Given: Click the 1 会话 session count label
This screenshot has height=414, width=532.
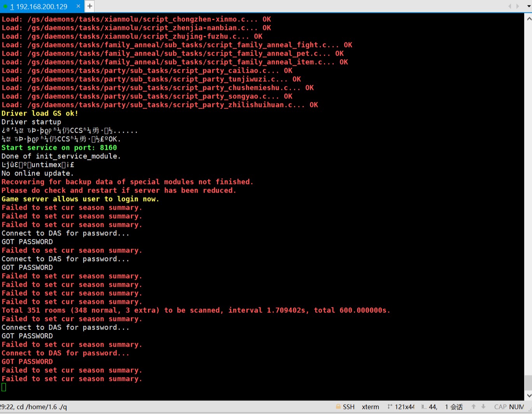Looking at the screenshot, I should coord(454,407).
